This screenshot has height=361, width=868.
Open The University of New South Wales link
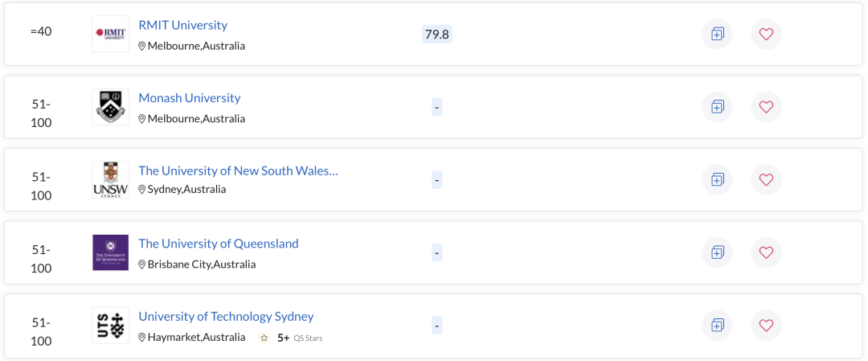coord(238,170)
